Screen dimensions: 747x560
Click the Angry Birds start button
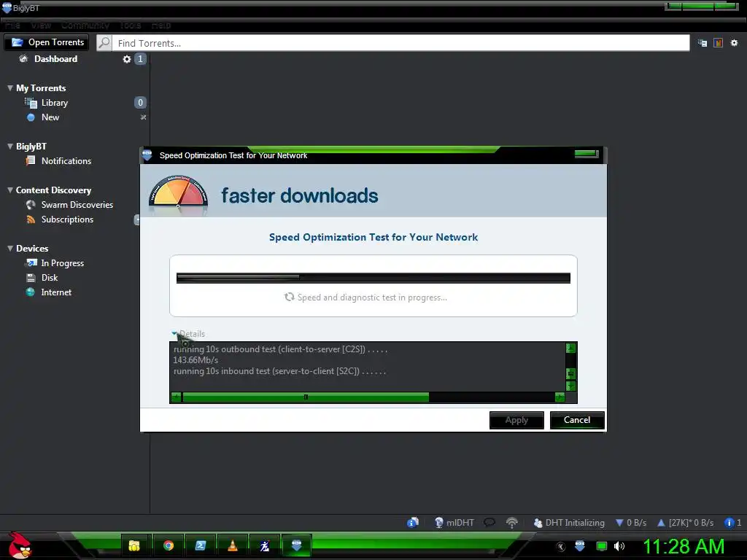click(x=20, y=545)
